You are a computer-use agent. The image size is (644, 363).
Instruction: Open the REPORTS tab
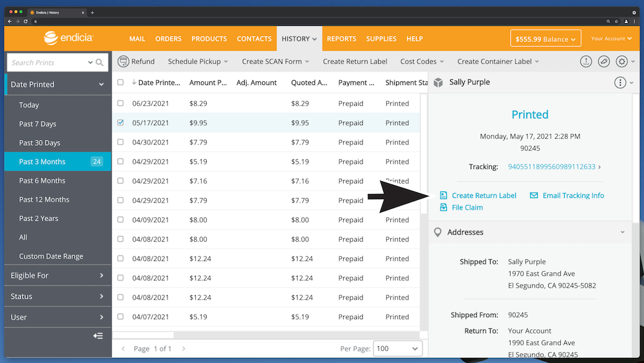pos(341,39)
